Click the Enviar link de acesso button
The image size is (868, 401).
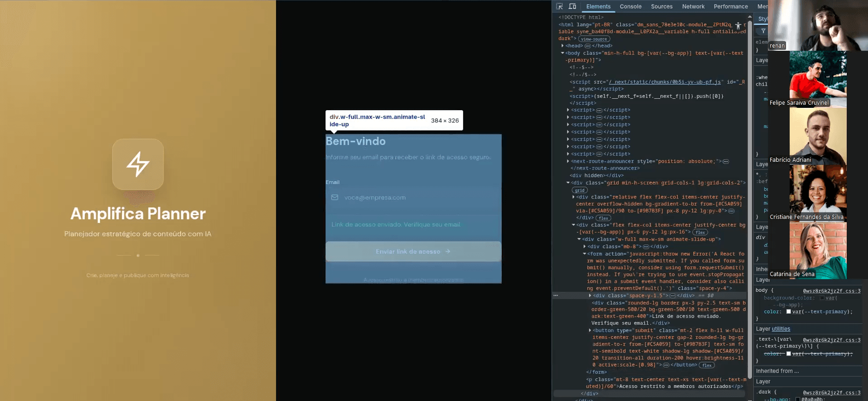click(413, 251)
